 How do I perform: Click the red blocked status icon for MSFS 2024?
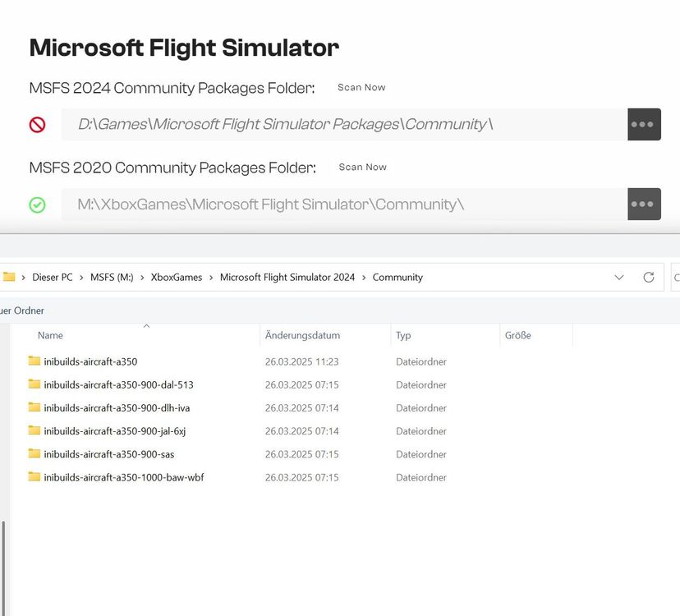click(37, 125)
